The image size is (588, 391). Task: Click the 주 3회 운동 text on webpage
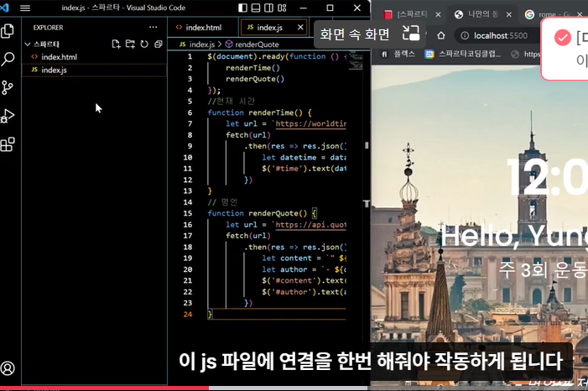[x=544, y=270]
